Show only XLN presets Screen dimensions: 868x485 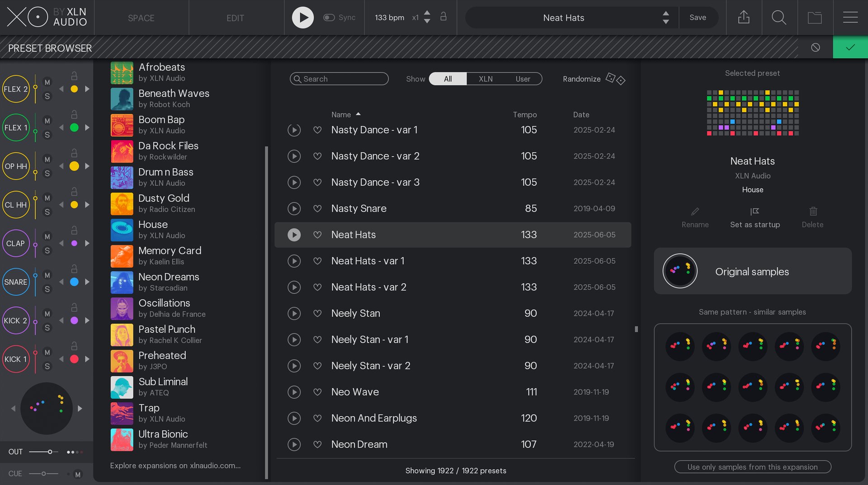point(486,79)
